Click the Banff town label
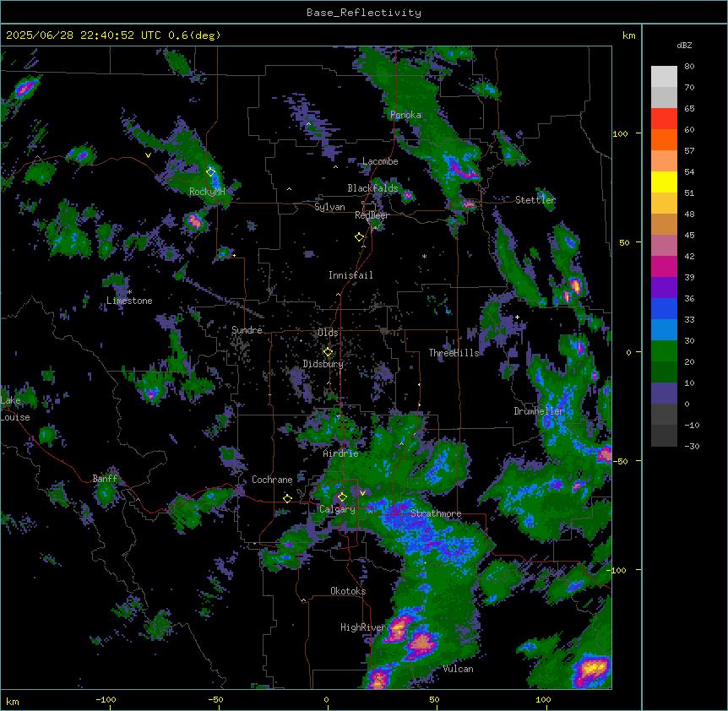The image size is (728, 711). click(106, 479)
